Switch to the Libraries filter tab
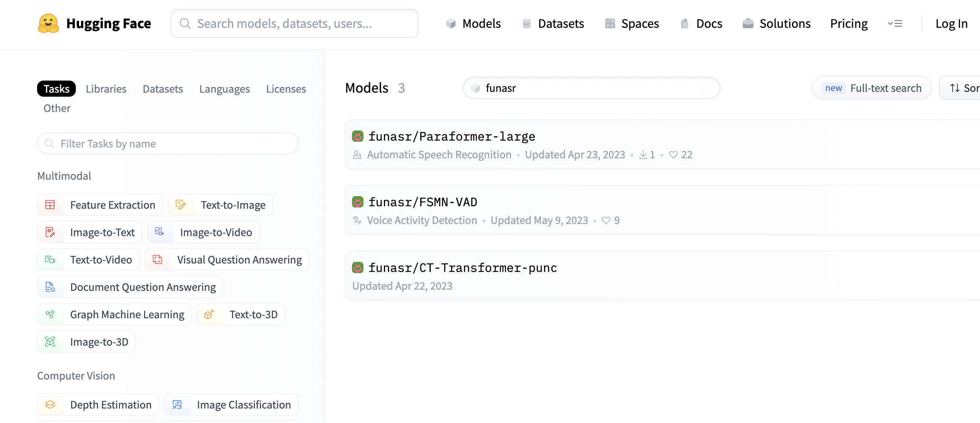Image resolution: width=980 pixels, height=423 pixels. click(x=106, y=89)
